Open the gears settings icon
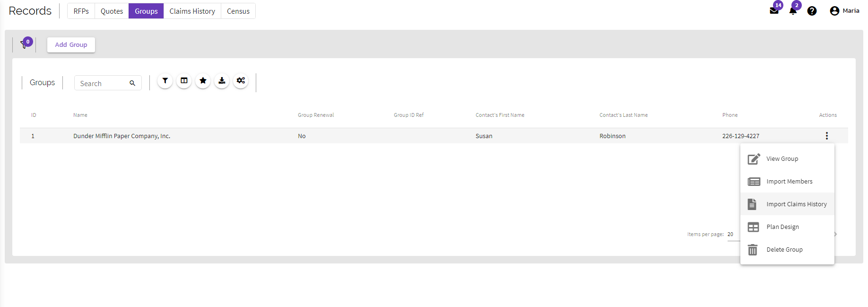This screenshot has width=868, height=307. pyautogui.click(x=241, y=81)
